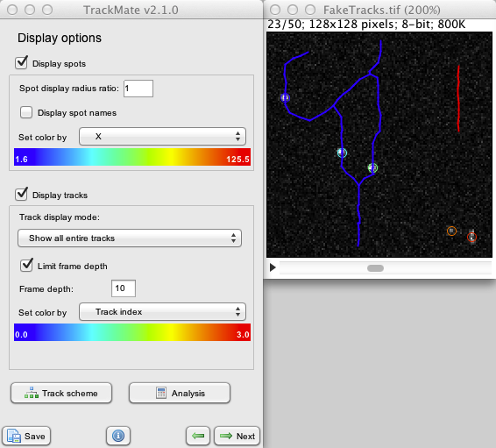This screenshot has height=448, width=496.
Task: Click the Next button
Action: coord(237,436)
